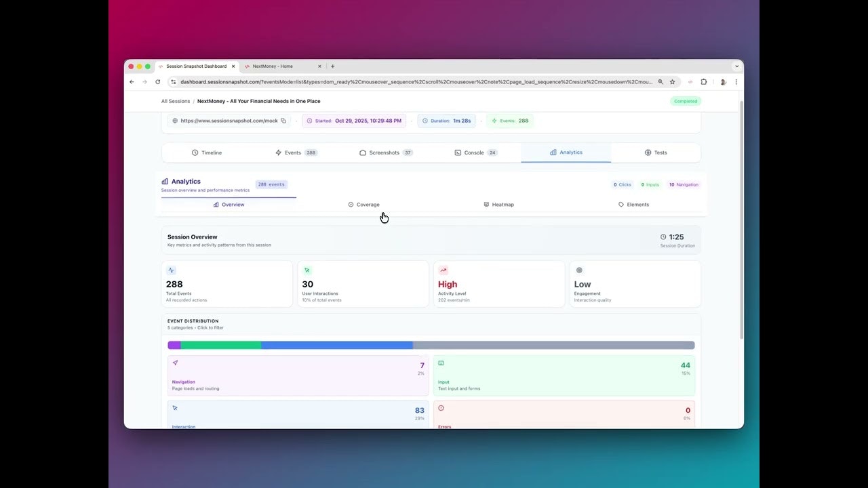The image size is (868, 488).
Task: Filter by the Interaction category card
Action: pyautogui.click(x=298, y=414)
